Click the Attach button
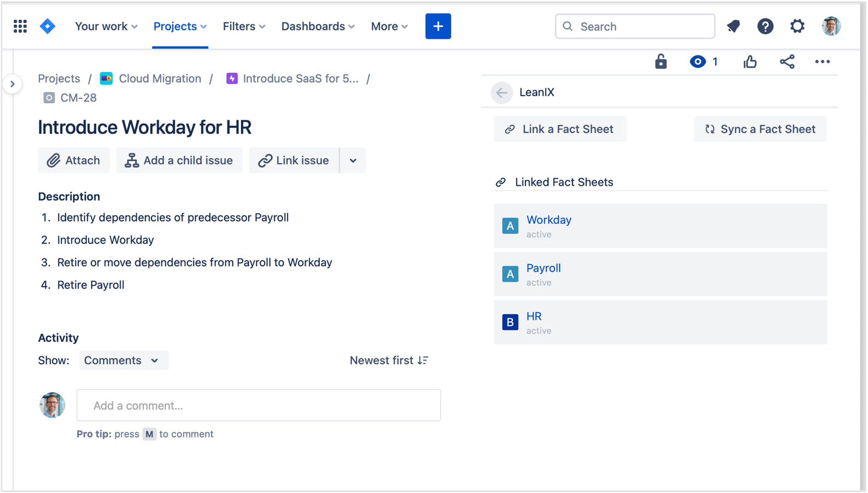Viewport: 868px width, 493px height. 74,160
